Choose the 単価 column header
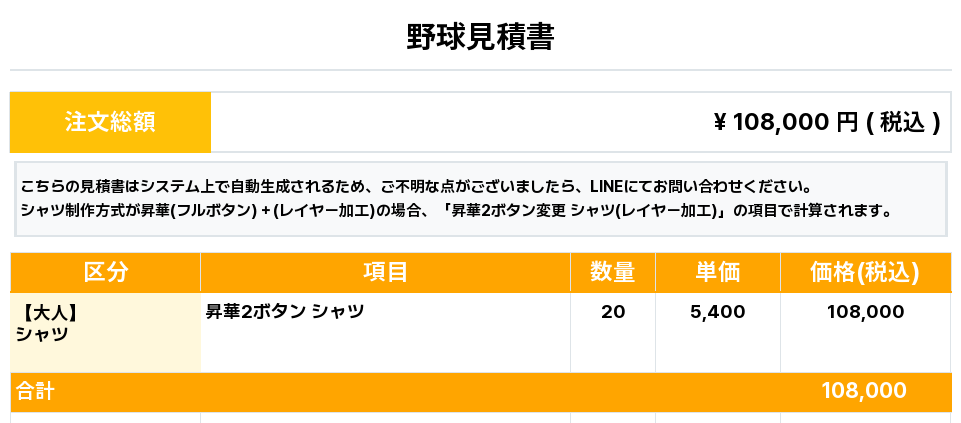 pyautogui.click(x=717, y=272)
